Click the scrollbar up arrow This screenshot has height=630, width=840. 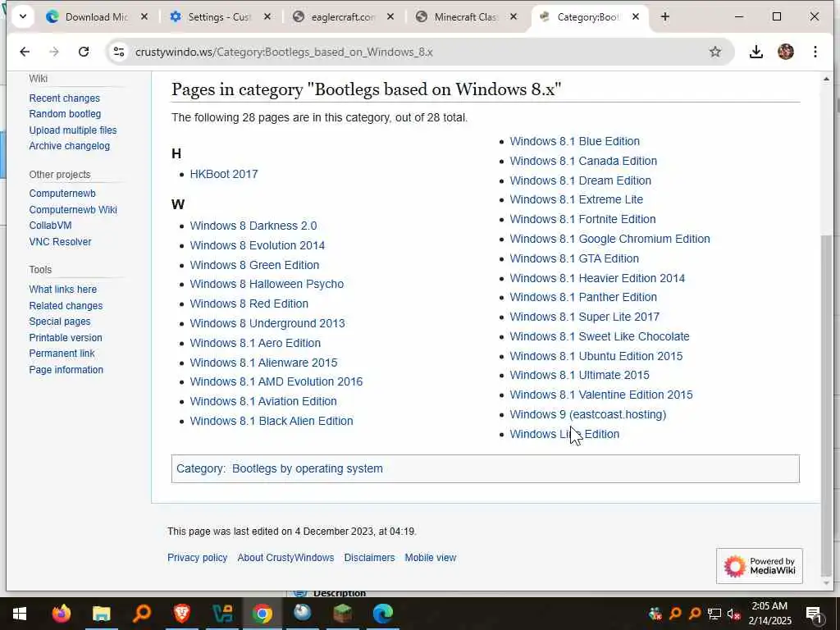click(x=826, y=80)
